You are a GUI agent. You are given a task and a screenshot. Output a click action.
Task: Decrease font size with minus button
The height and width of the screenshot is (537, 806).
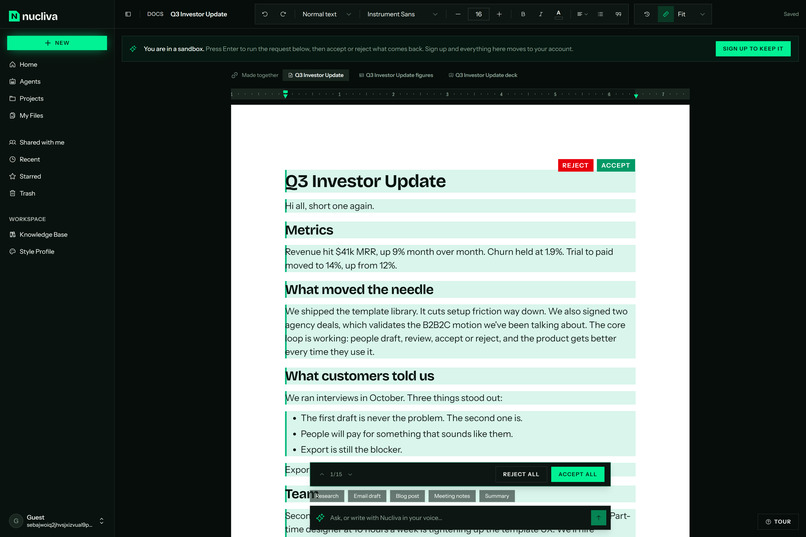click(x=457, y=14)
